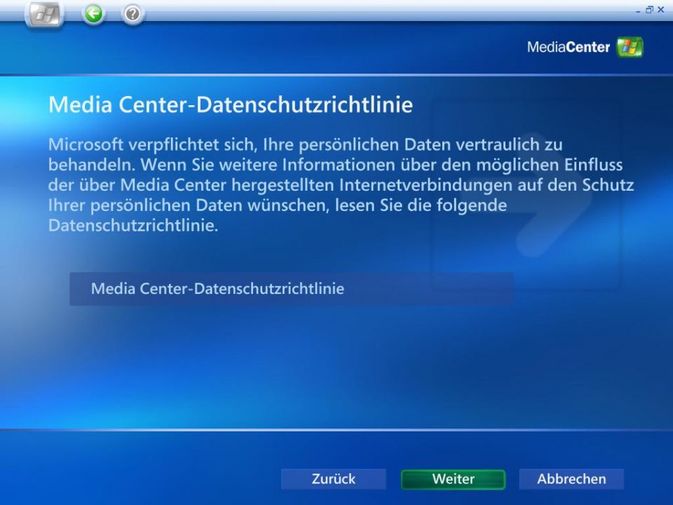Continue setup with the Weiter button
The height and width of the screenshot is (505, 673).
tap(453, 479)
